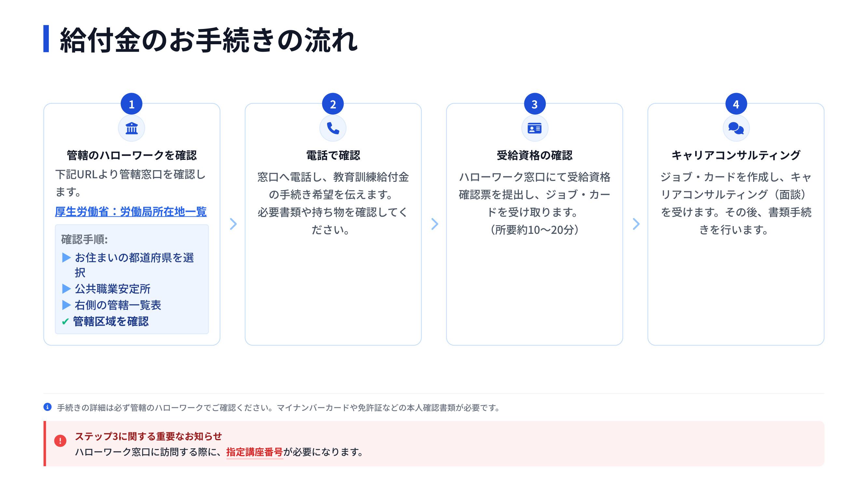Click the red exclamation alert icon
Viewport: 868px width, 488px height.
[60, 441]
